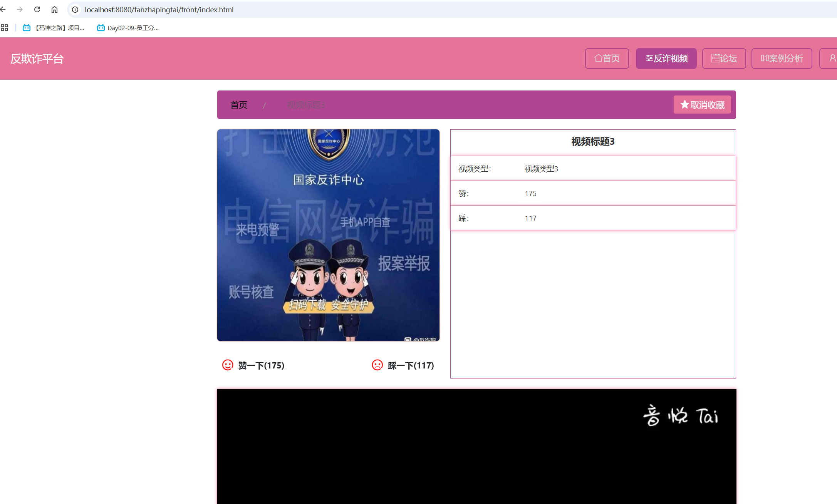The width and height of the screenshot is (837, 504).
Task: Open the 论坛 navigation tab
Action: pos(724,59)
